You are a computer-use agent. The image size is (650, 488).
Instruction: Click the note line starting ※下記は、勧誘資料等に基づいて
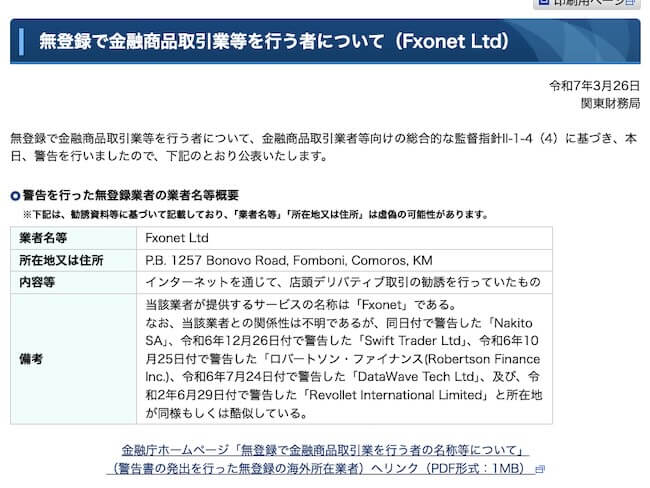pyautogui.click(x=255, y=214)
